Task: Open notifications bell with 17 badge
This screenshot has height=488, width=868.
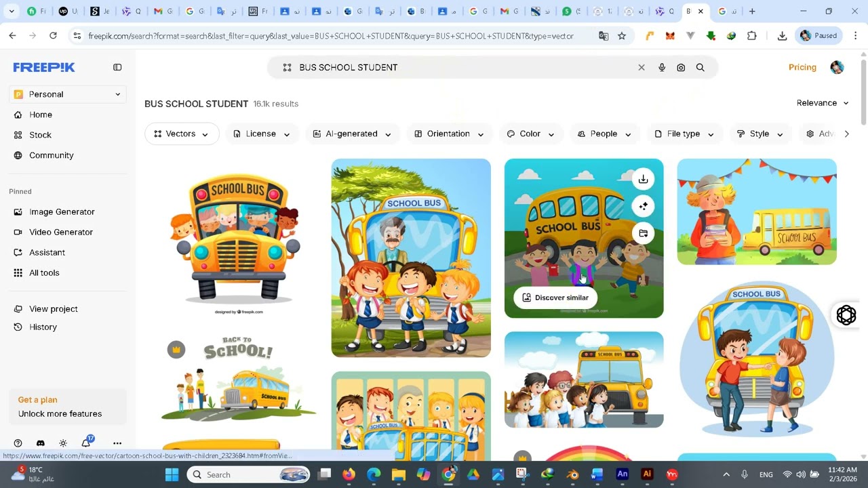Action: (x=86, y=443)
